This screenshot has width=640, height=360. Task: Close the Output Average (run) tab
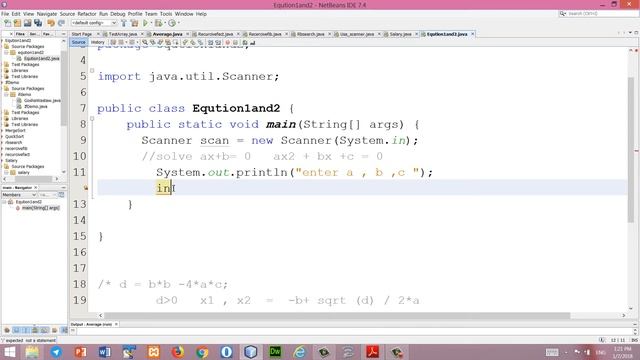coord(116,324)
